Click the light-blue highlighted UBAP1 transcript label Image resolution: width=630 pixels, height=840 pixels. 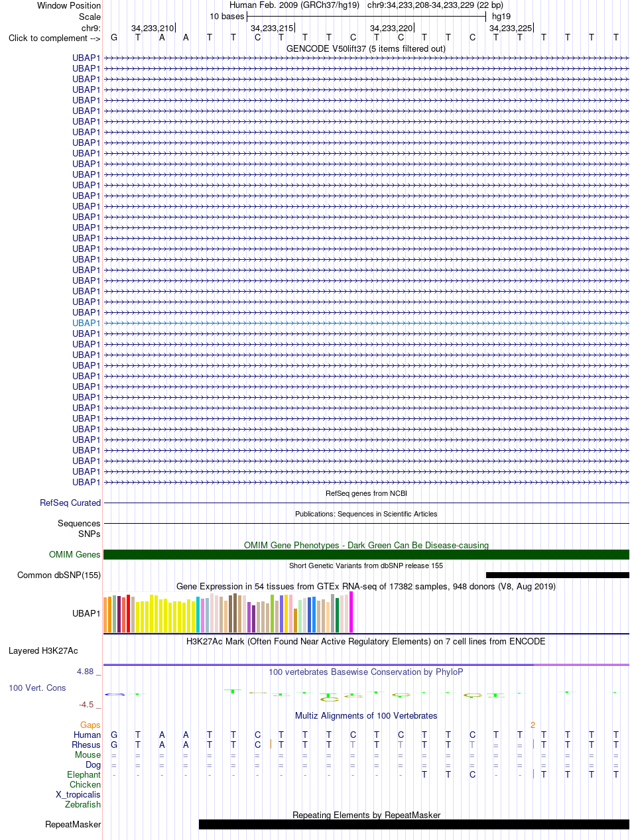point(86,323)
